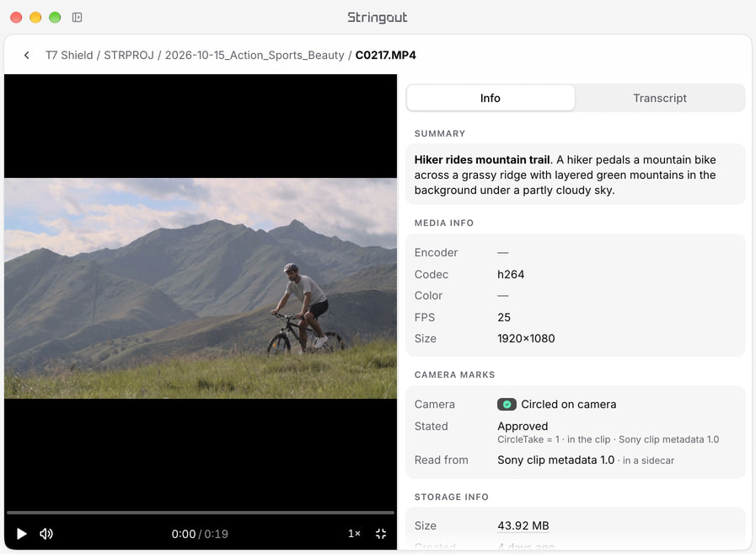Open the 2026-10-15_Action_Sports_Beauty breadcrumb
Screen dimensions: 756x554
click(255, 56)
